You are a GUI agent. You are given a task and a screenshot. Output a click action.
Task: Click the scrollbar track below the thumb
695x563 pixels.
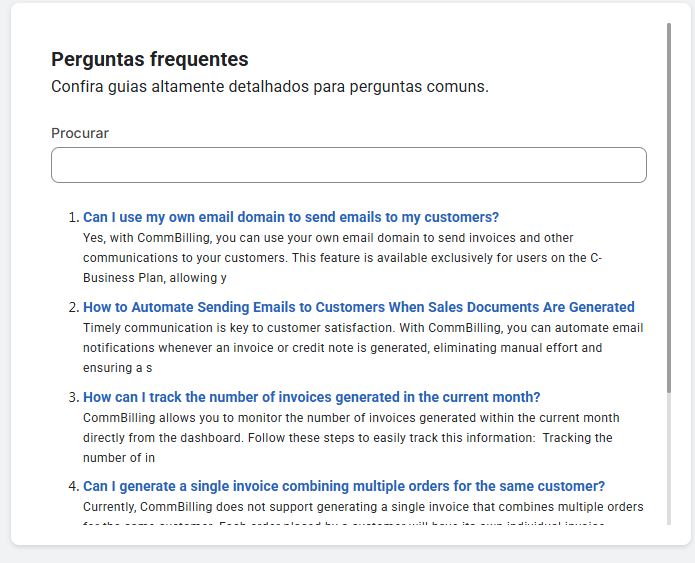coord(669,460)
